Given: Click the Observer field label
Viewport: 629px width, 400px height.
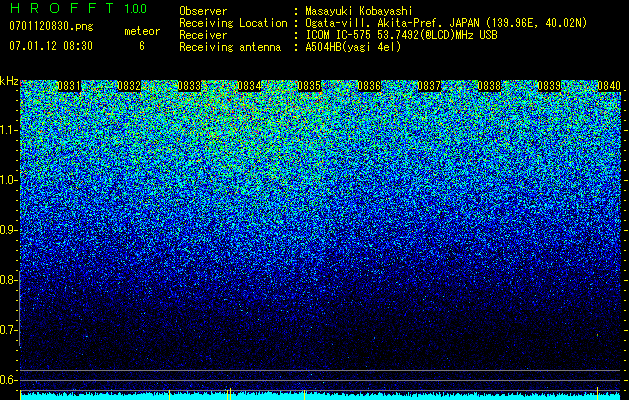Looking at the screenshot, I should point(203,11).
